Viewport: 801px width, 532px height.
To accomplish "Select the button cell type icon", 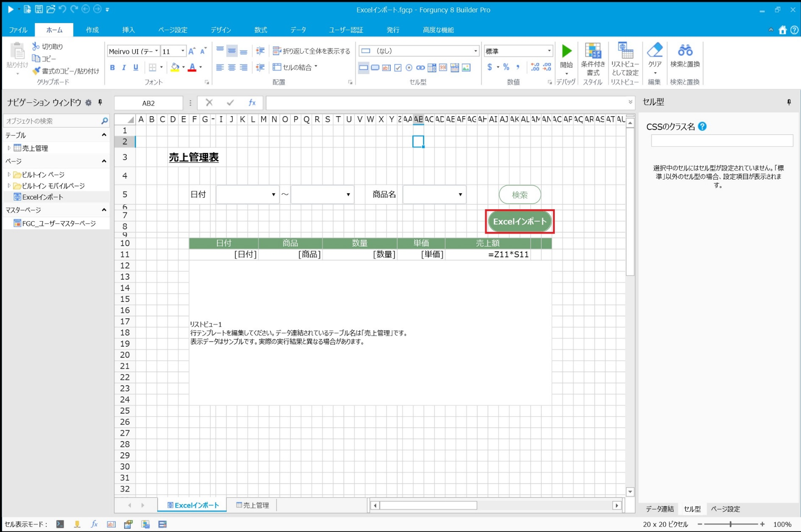I will coord(375,68).
